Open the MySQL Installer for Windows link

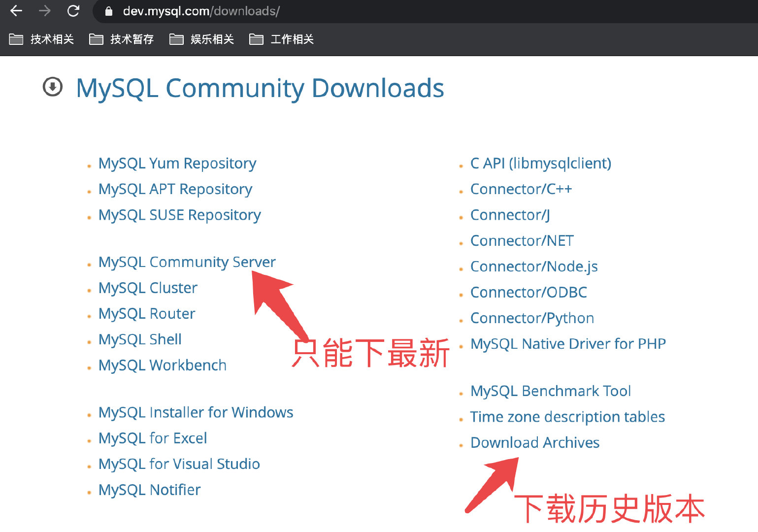196,412
